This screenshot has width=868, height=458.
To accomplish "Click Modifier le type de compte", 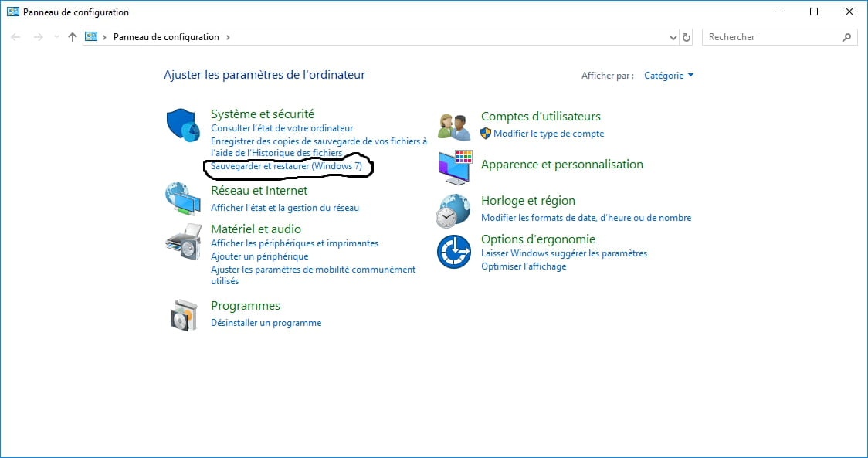I will point(548,134).
